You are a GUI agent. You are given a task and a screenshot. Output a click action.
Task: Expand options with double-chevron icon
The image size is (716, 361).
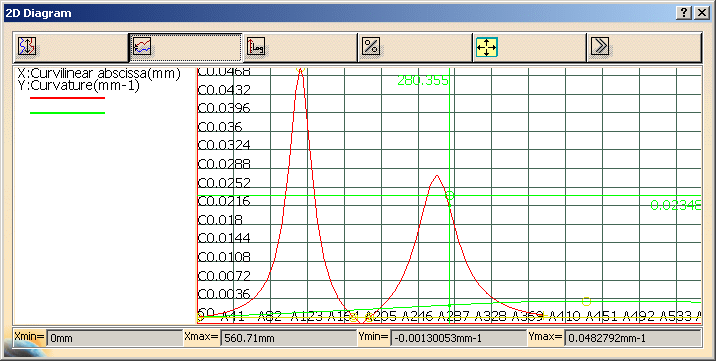point(600,47)
